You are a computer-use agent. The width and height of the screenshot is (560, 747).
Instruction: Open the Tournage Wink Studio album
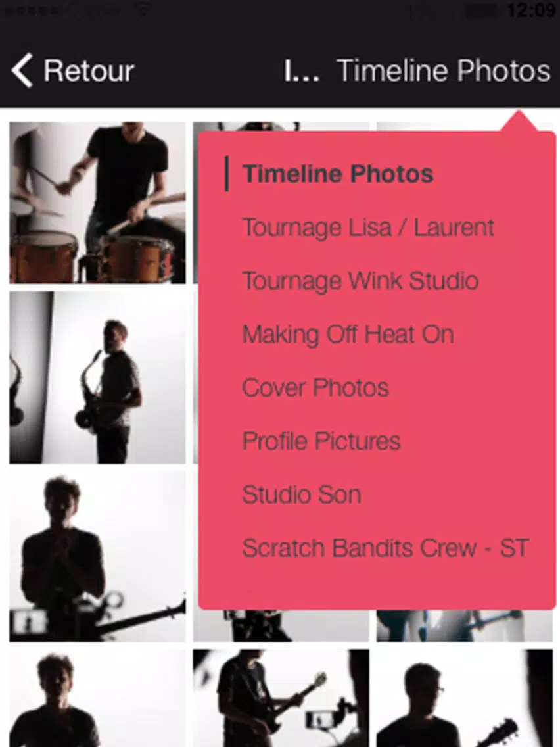tap(360, 281)
